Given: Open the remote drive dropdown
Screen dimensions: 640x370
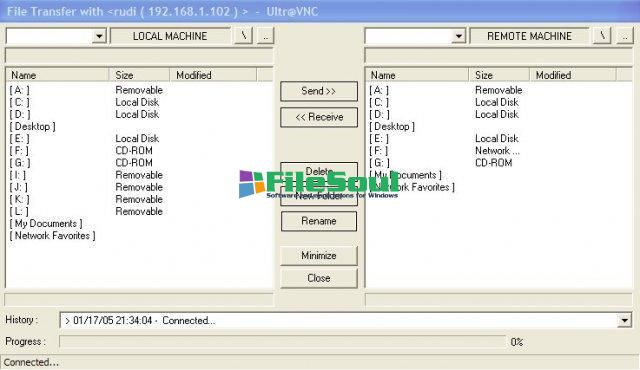Looking at the screenshot, I should point(459,36).
